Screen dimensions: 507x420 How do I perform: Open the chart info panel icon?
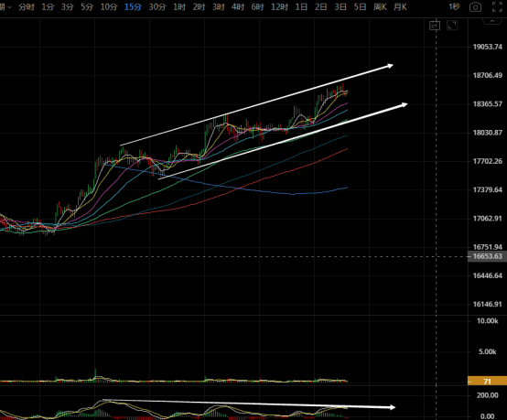tap(435, 26)
